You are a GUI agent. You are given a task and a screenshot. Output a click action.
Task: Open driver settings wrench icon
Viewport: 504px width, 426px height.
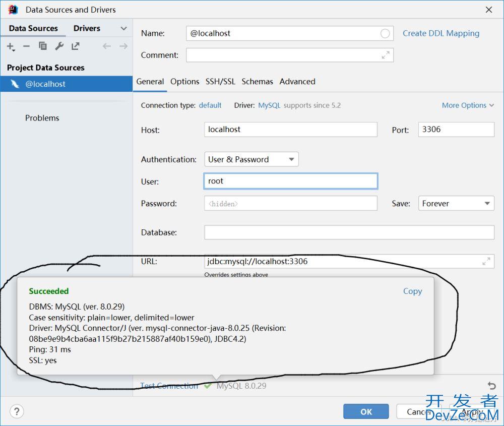point(59,46)
